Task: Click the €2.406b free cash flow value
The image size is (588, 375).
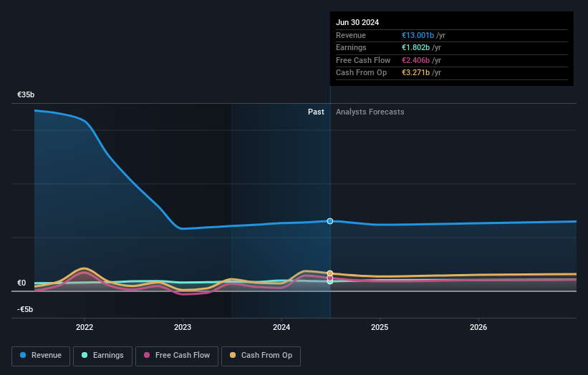Action: point(415,60)
